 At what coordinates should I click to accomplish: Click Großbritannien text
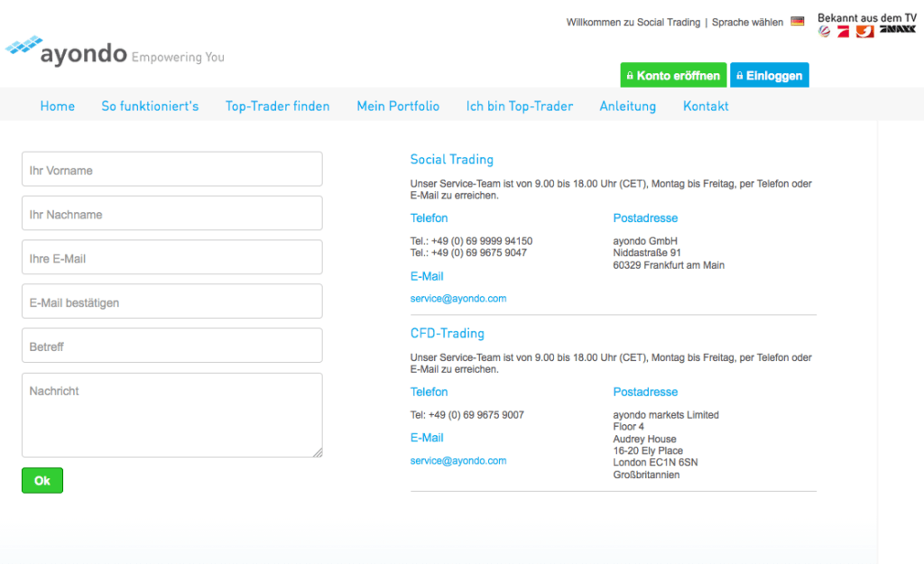(x=646, y=475)
